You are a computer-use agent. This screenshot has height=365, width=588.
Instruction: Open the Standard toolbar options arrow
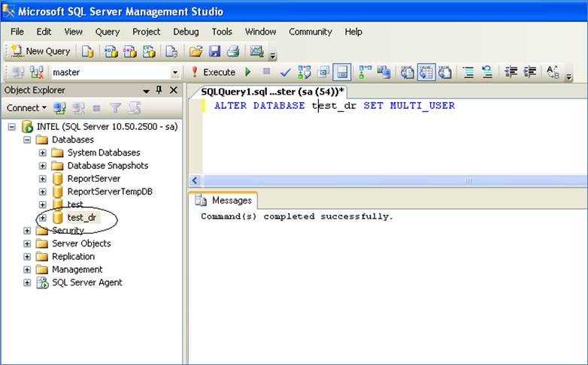pyautogui.click(x=273, y=56)
